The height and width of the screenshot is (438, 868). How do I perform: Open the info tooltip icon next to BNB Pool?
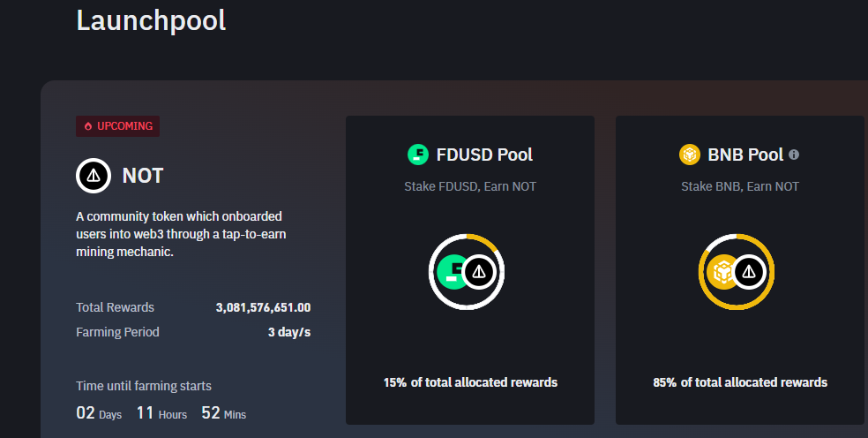pos(794,155)
